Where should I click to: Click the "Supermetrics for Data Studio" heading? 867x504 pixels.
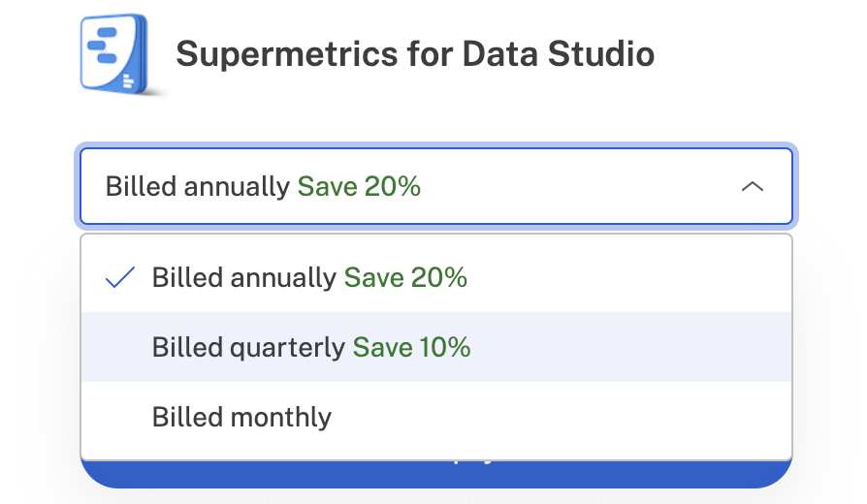(x=415, y=53)
